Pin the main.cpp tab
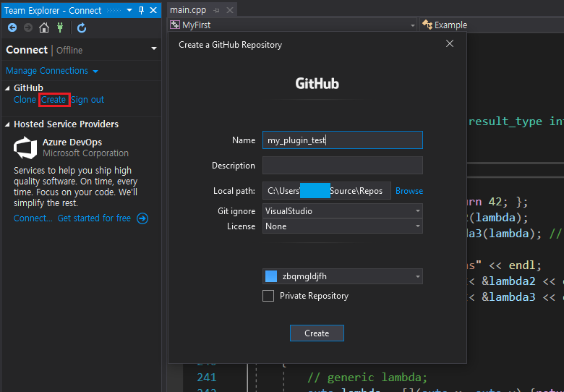Screen dimensions: 564x392 click(x=216, y=11)
